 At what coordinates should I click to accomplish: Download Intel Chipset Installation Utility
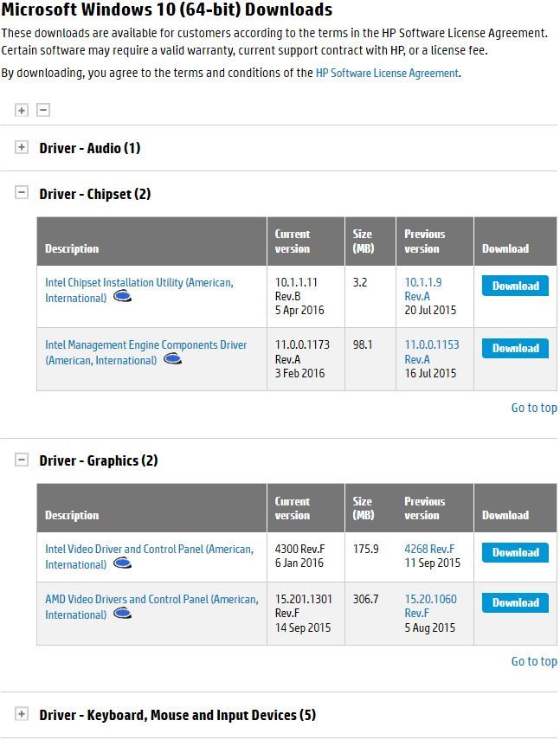(515, 286)
